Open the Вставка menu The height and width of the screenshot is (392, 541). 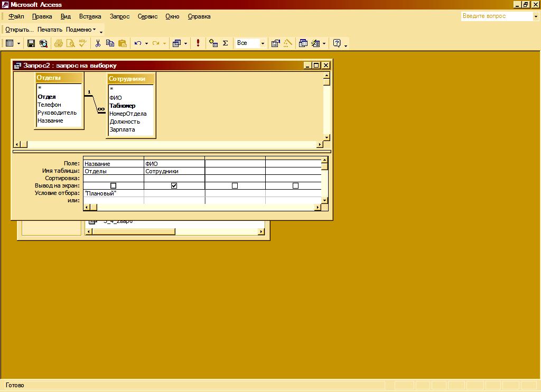pos(90,16)
